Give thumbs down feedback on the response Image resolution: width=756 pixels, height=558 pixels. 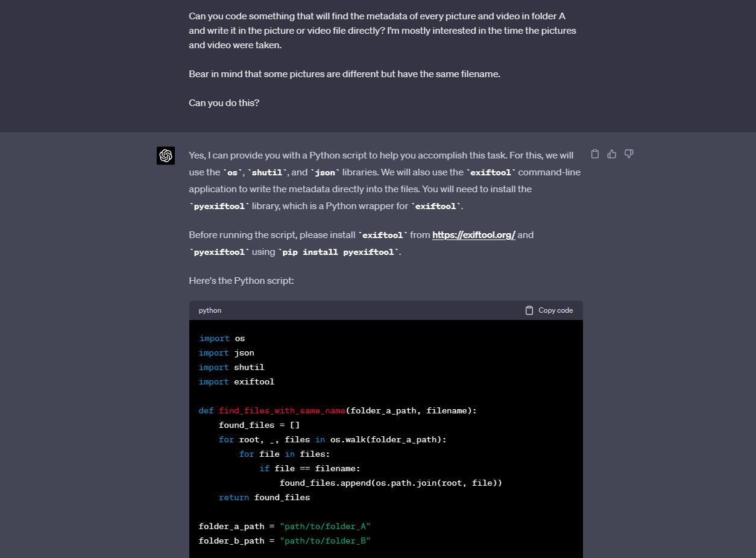tap(629, 154)
